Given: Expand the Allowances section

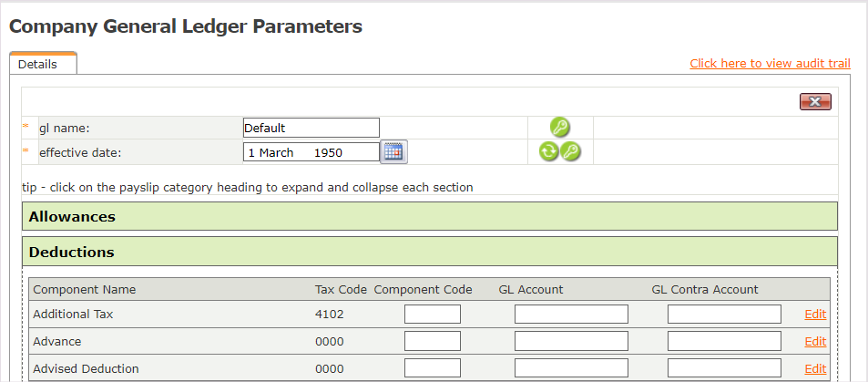Looking at the screenshot, I should [72, 217].
